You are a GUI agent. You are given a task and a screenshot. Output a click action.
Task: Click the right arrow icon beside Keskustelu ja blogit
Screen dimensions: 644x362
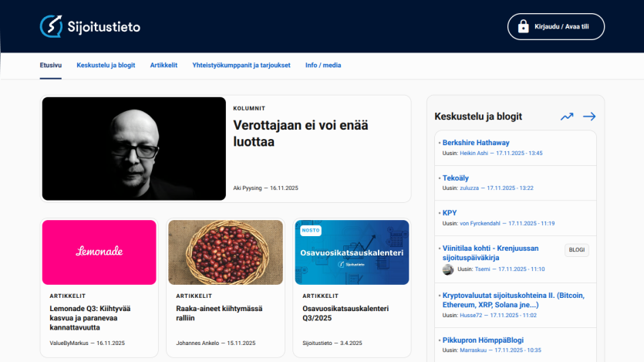[589, 117]
